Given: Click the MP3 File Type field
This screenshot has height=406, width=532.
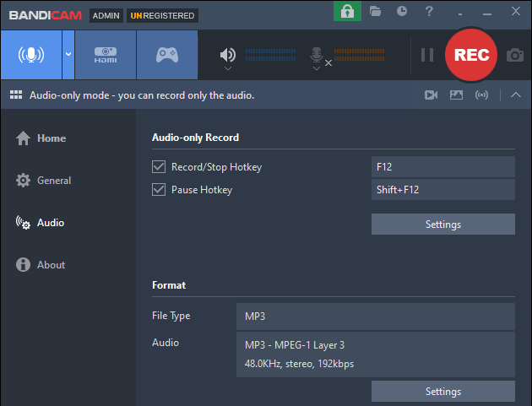Looking at the screenshot, I should click(x=376, y=317).
